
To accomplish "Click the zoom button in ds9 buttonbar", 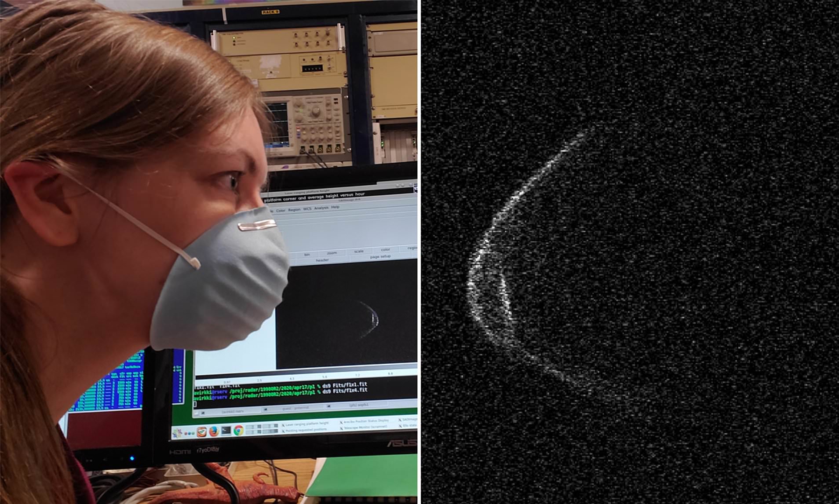I will (332, 253).
